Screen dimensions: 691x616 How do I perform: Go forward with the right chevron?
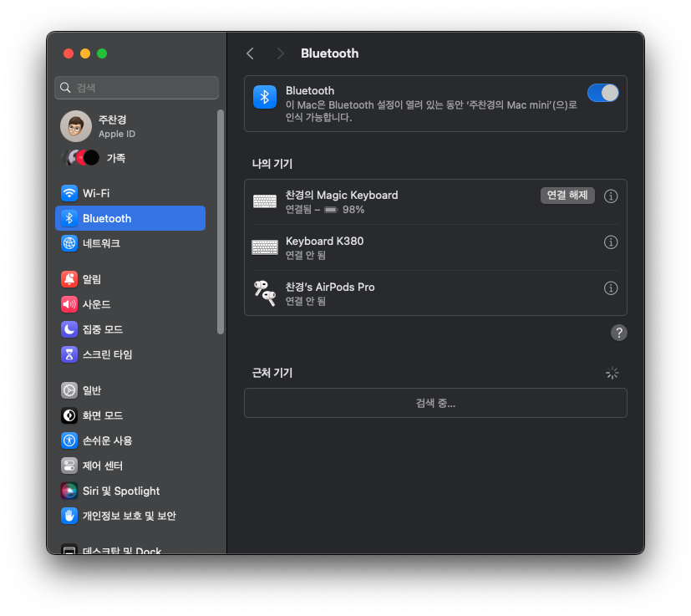[280, 53]
